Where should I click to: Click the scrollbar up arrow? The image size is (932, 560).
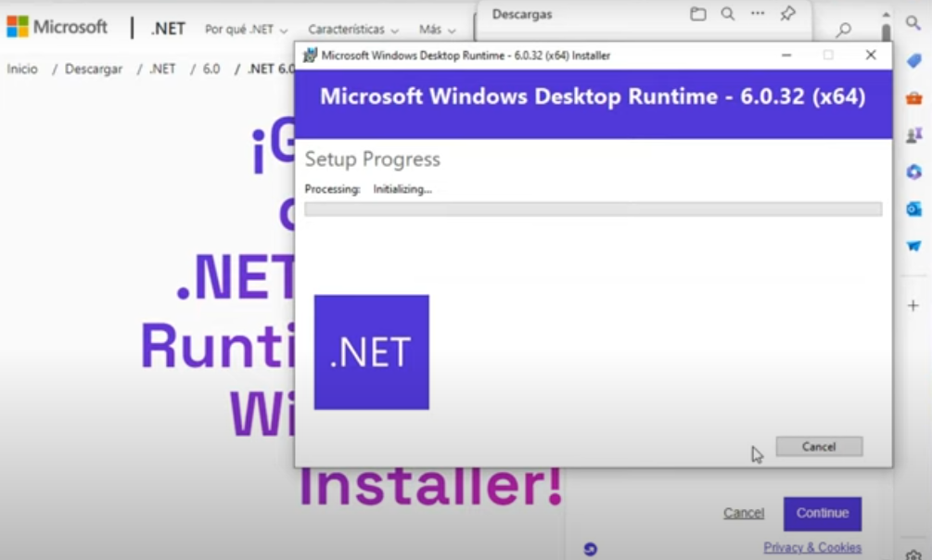[886, 14]
